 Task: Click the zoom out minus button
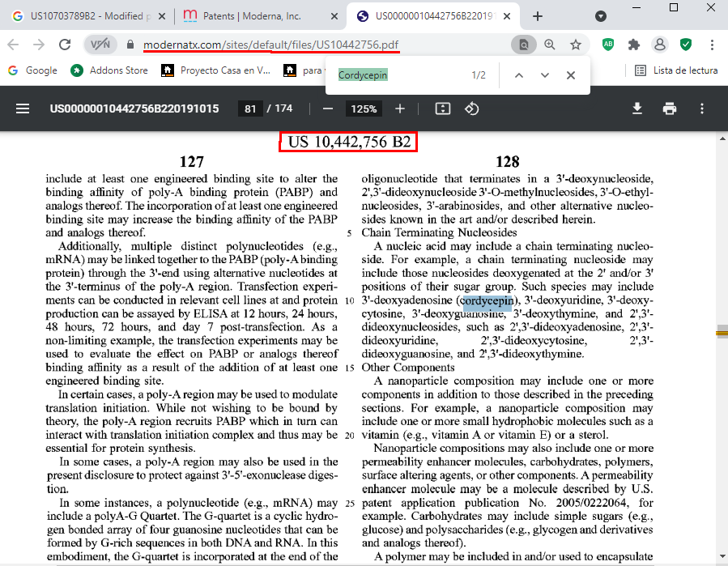[328, 109]
